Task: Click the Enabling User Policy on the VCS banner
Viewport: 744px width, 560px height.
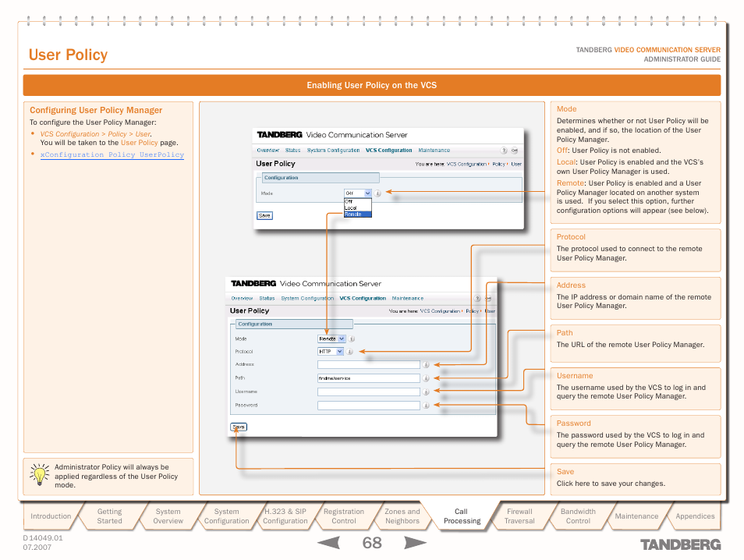Action: point(372,86)
